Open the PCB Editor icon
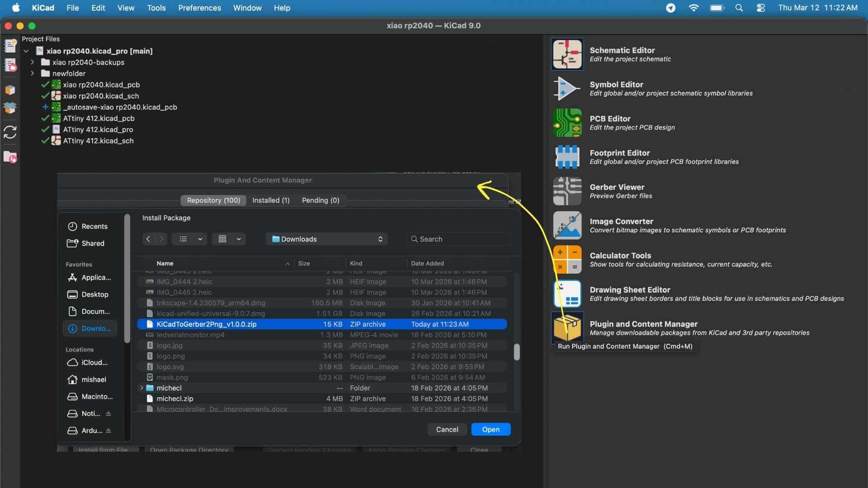The width and height of the screenshot is (868, 488). tap(567, 122)
